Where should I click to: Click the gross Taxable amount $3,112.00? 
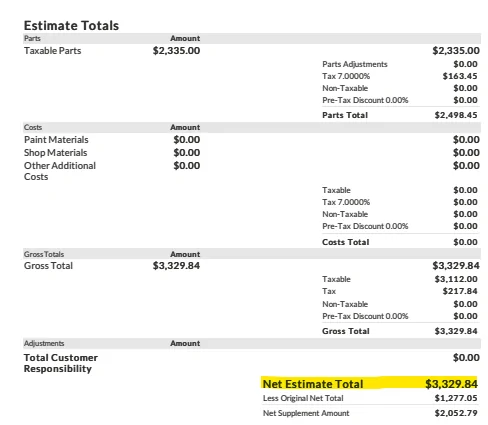click(456, 279)
